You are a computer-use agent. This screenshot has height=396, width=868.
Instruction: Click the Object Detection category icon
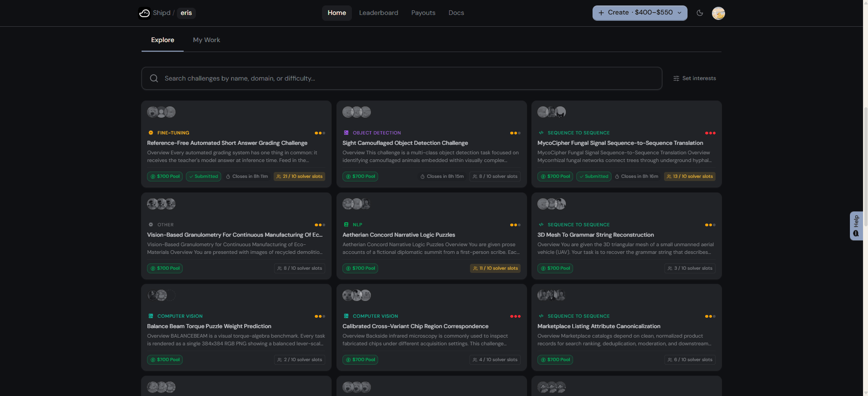pos(346,133)
